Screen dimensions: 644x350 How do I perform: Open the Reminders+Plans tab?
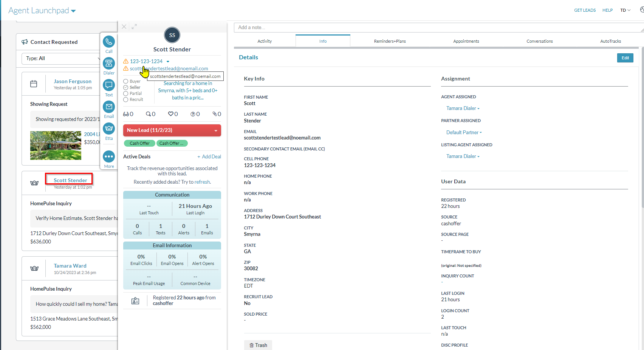point(390,41)
